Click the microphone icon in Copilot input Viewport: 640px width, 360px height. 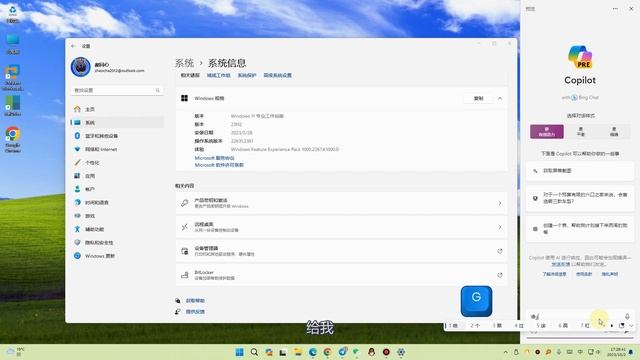627,316
